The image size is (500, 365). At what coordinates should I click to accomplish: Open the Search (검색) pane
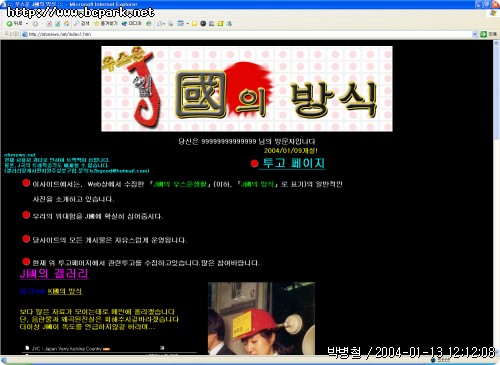tap(82, 23)
